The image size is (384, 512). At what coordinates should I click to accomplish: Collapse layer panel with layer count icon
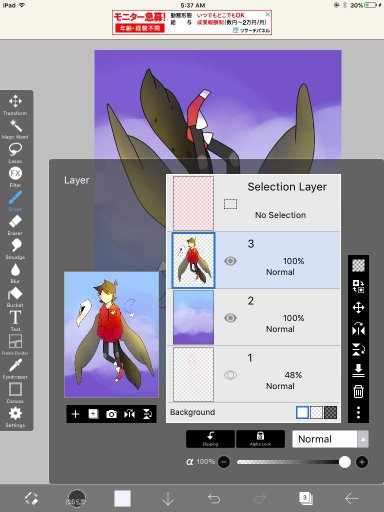point(305,498)
